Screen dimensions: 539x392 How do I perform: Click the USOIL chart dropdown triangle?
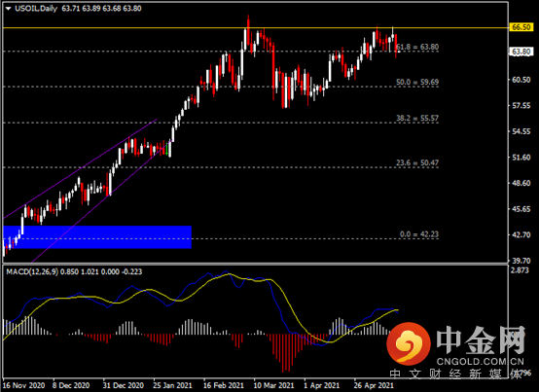8,9
